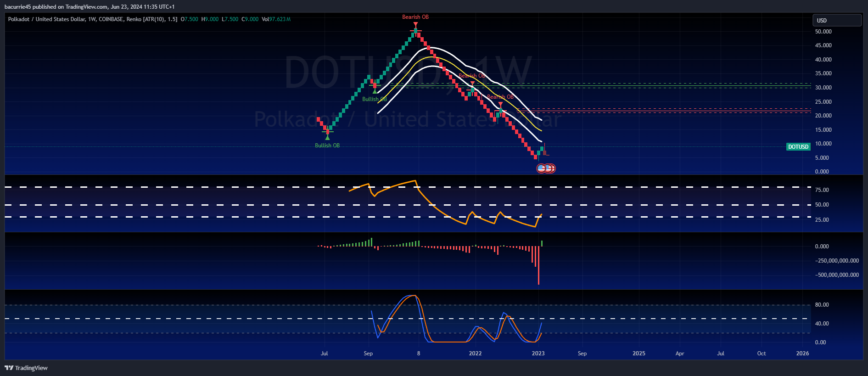Click green triangle marker above lowest Bullish OB
This screenshot has height=376, width=868.
pos(327,137)
